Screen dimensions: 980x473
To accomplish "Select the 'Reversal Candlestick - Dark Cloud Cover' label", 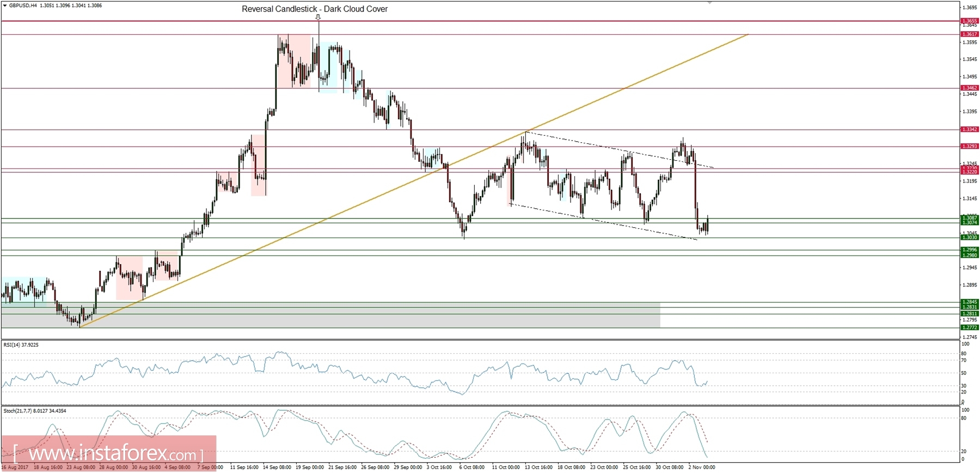I will [315, 9].
